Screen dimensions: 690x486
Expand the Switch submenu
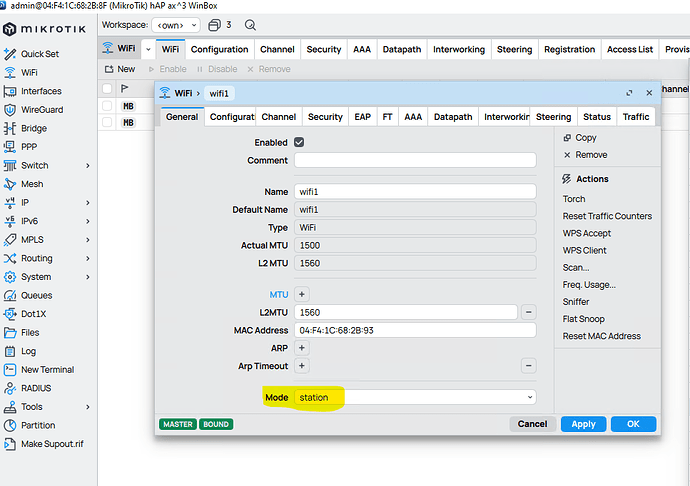tap(88, 166)
